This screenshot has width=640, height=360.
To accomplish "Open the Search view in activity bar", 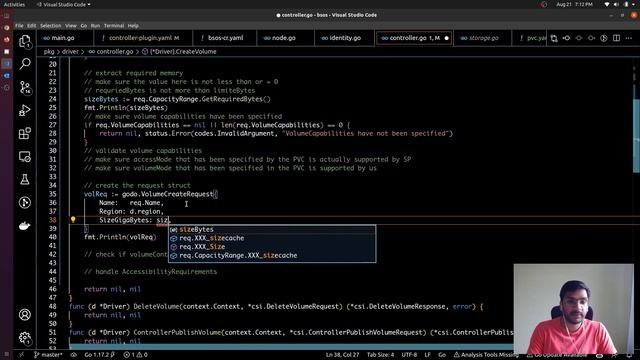I will coord(25,64).
